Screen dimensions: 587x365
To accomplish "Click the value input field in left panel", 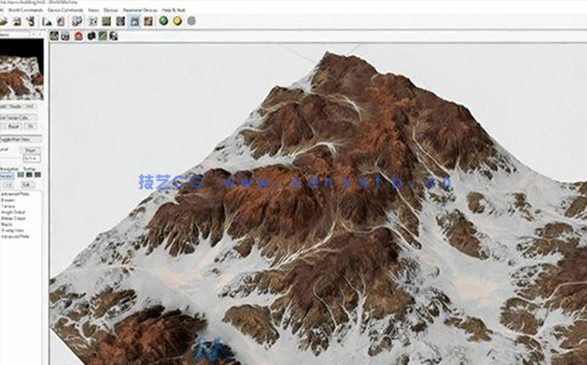I will point(31,158).
